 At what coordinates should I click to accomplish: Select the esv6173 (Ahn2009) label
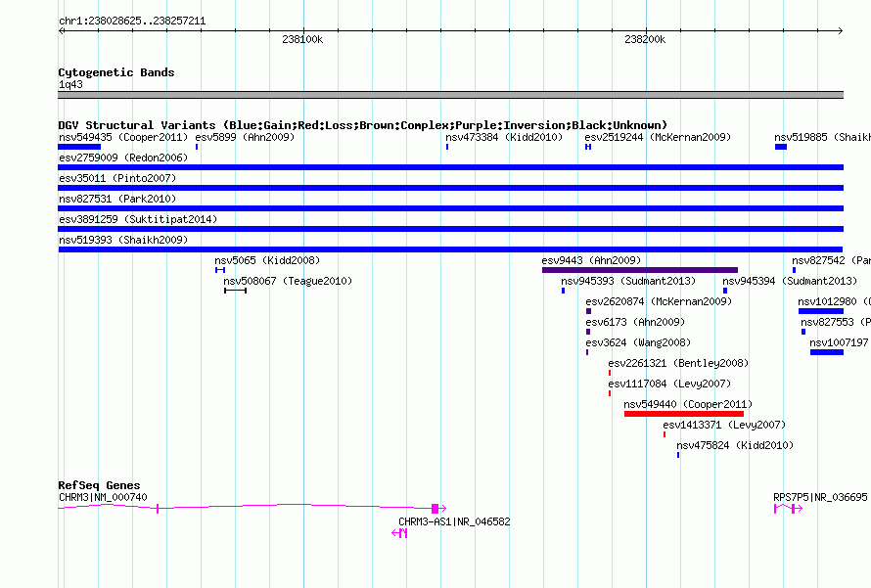pos(635,322)
